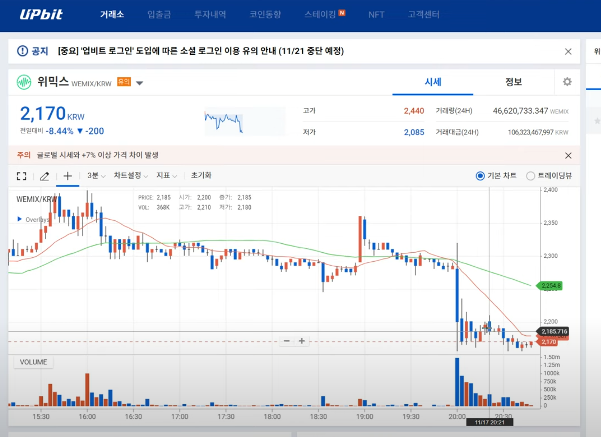This screenshot has width=601, height=437.
Task: Click the 17:00 time axis label
Action: [x=179, y=416]
